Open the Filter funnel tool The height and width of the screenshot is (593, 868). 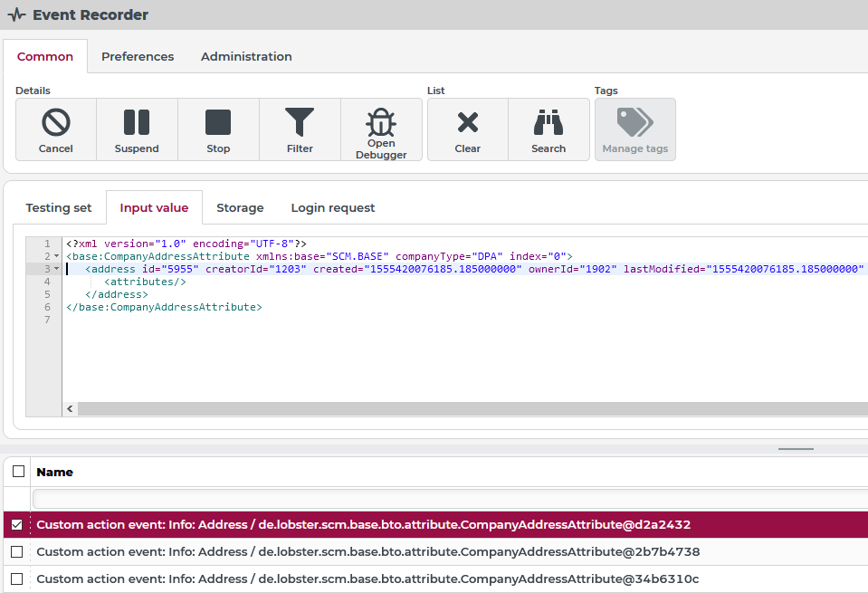300,129
